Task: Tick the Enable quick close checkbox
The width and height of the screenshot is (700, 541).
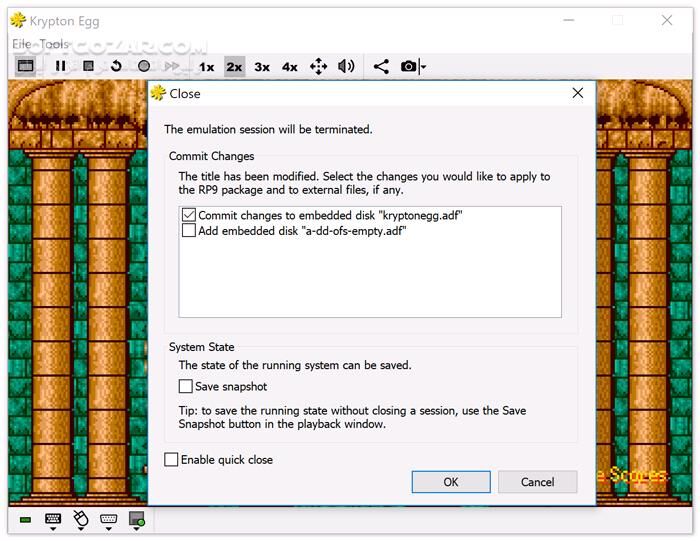Action: coord(172,459)
